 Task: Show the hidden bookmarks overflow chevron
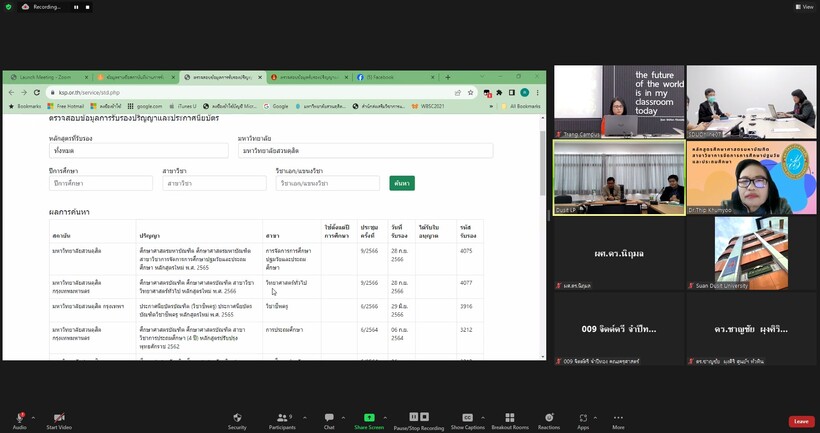491,106
